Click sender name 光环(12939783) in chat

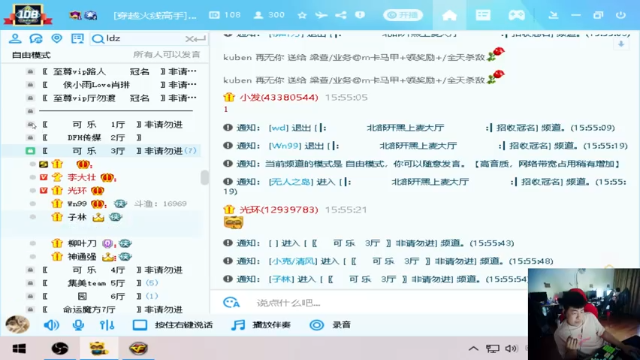[279, 209]
